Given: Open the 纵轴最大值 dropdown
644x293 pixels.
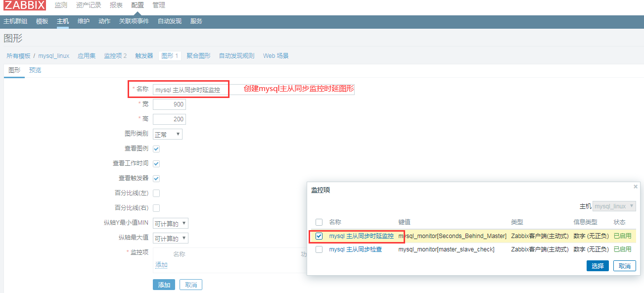Looking at the screenshot, I should point(171,239).
